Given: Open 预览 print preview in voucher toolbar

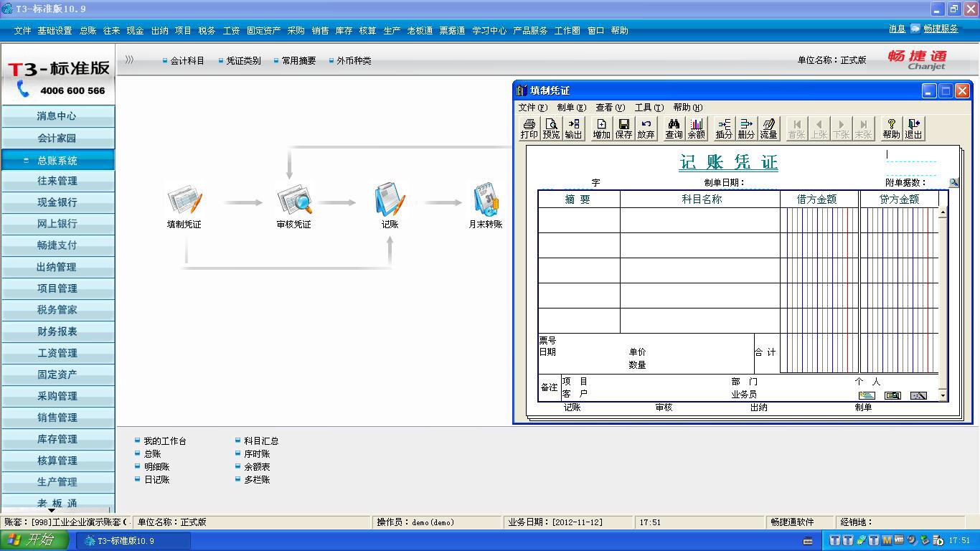Looking at the screenshot, I should tap(551, 128).
